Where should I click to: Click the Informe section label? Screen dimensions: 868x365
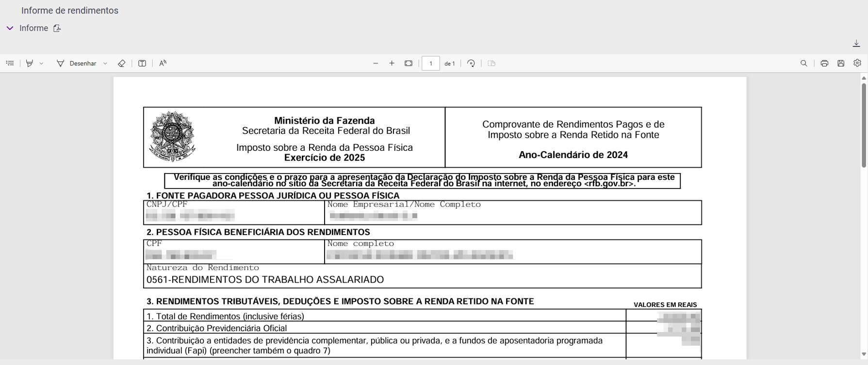tap(33, 28)
